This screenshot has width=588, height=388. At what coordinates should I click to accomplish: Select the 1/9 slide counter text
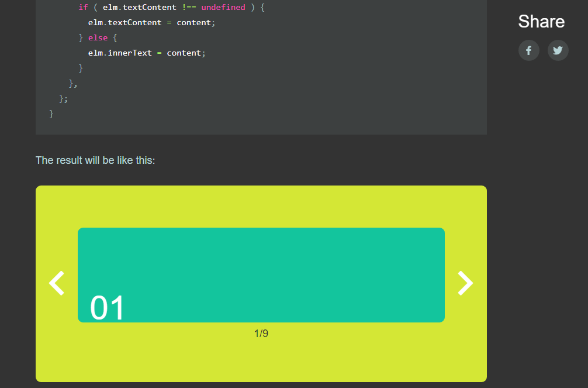(x=261, y=333)
